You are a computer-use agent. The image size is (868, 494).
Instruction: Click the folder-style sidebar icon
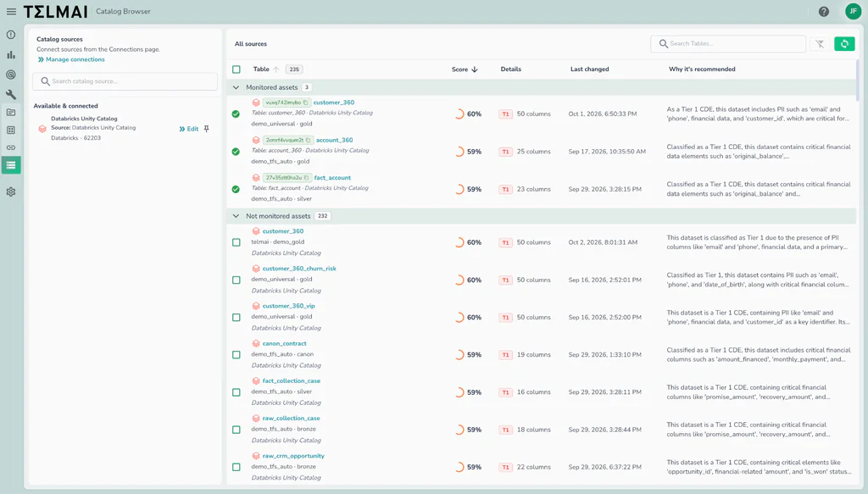tap(11, 113)
